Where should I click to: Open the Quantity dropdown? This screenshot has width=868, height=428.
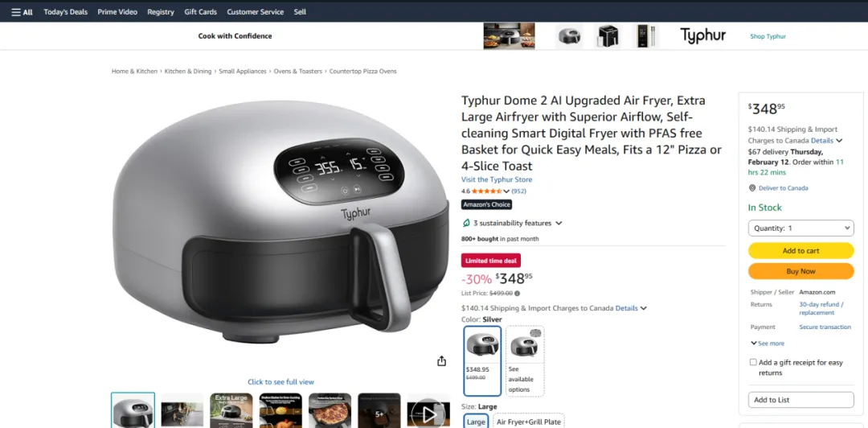click(x=800, y=228)
